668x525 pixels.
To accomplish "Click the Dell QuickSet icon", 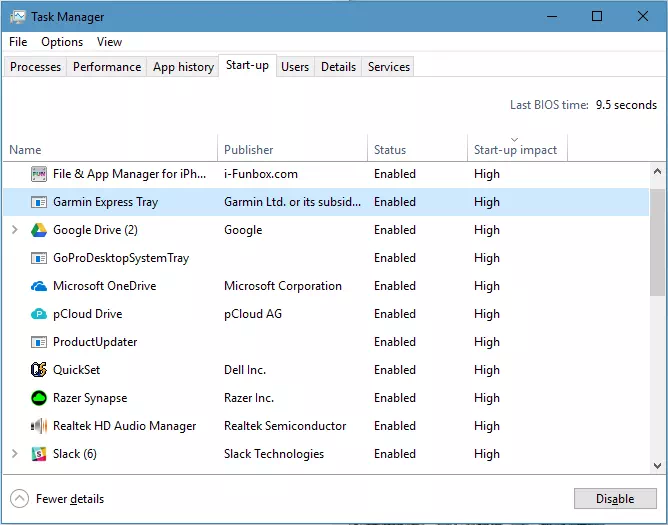I will coord(39,370).
